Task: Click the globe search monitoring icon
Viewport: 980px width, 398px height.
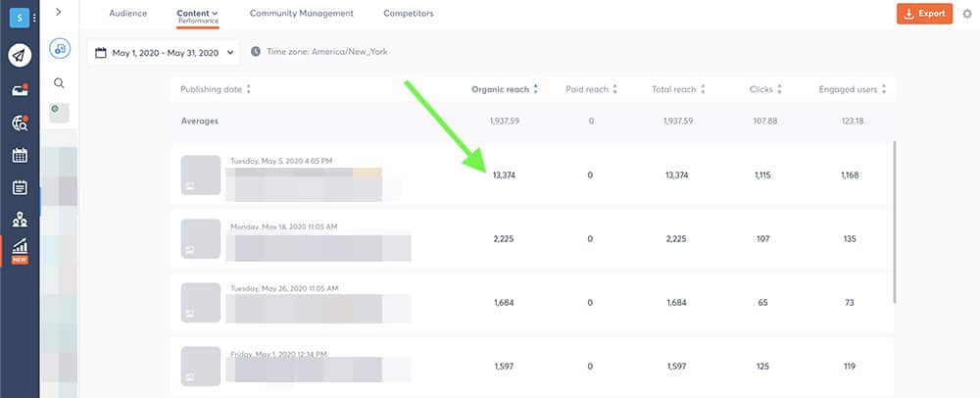Action: (x=20, y=123)
